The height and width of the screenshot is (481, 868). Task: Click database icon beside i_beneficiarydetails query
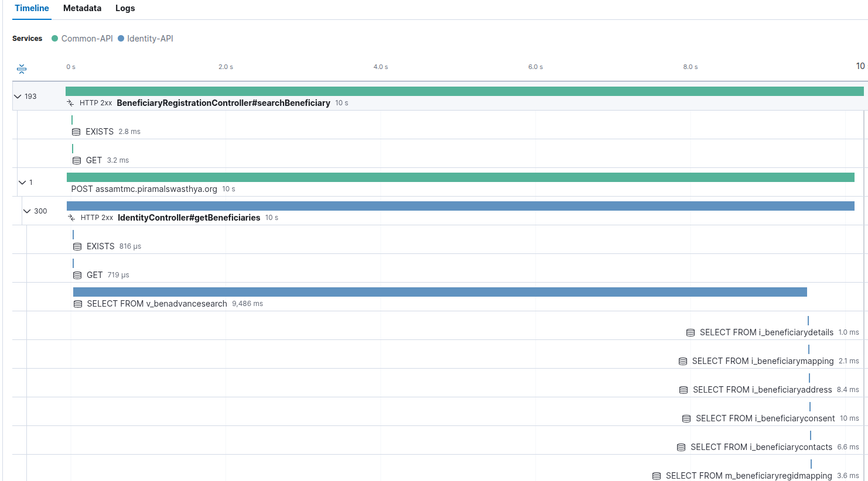point(691,332)
